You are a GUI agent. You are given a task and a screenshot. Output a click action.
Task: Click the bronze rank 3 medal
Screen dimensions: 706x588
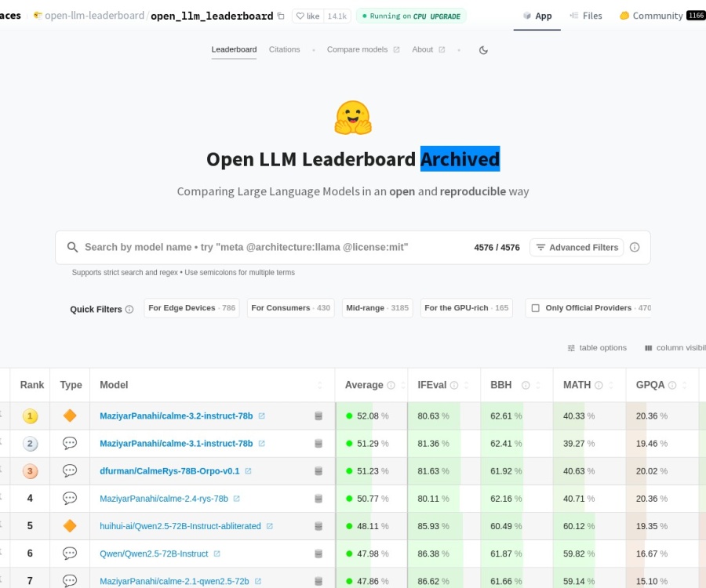(30, 471)
